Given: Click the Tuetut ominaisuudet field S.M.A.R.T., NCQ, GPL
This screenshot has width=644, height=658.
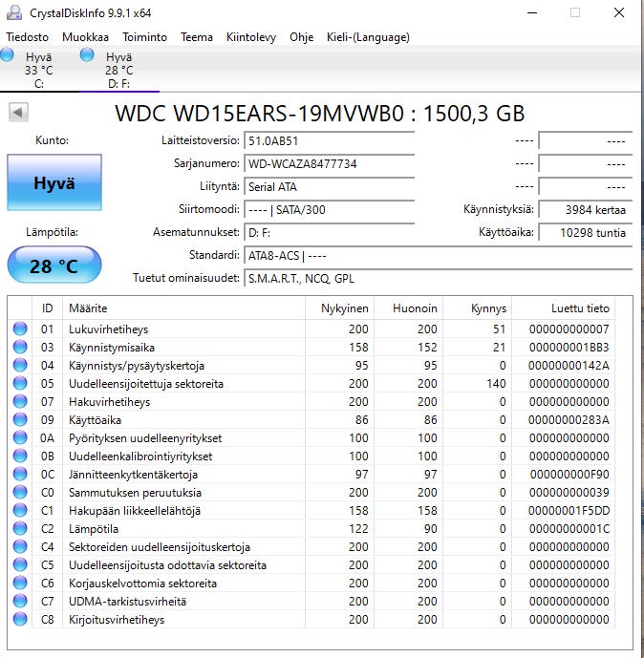Looking at the screenshot, I should (x=438, y=278).
